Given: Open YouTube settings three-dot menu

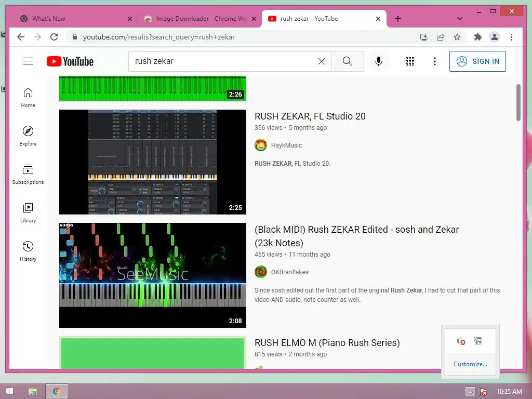Looking at the screenshot, I should 435,61.
